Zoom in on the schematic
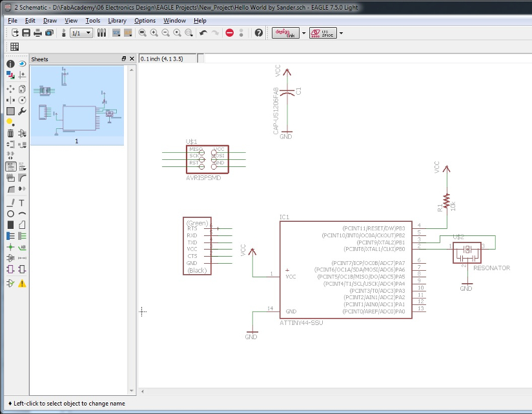Viewport: 532px width, 414px height. coord(154,33)
